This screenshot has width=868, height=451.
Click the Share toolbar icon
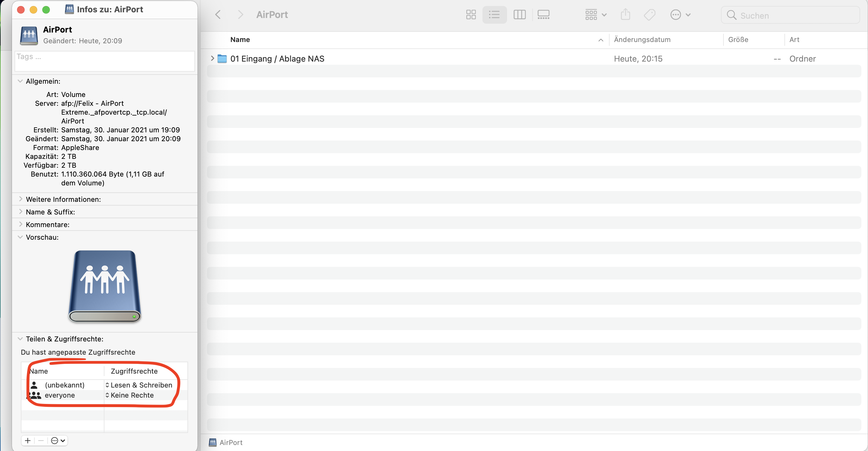coord(625,15)
